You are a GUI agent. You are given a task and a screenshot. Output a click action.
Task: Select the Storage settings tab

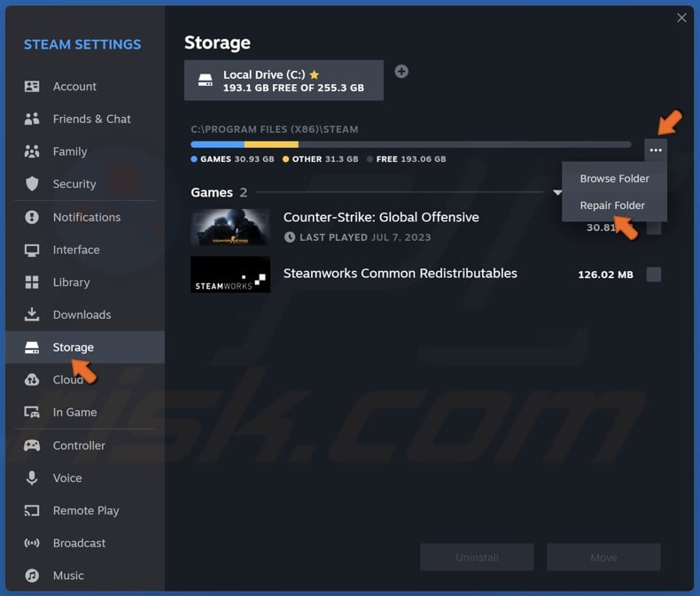(x=85, y=347)
